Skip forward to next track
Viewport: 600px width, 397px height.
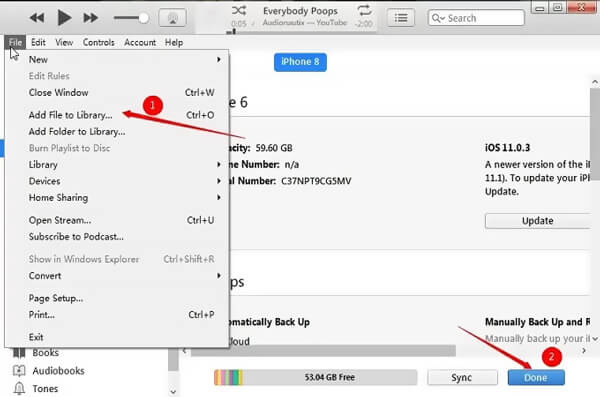[91, 18]
